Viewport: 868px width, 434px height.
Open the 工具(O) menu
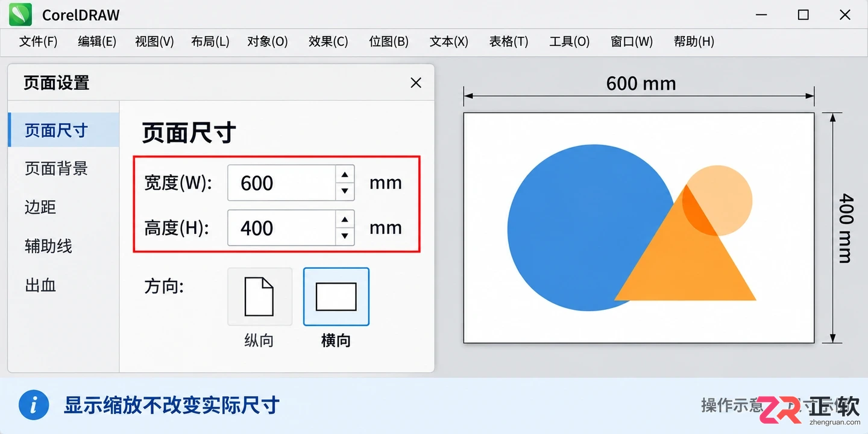(x=570, y=42)
